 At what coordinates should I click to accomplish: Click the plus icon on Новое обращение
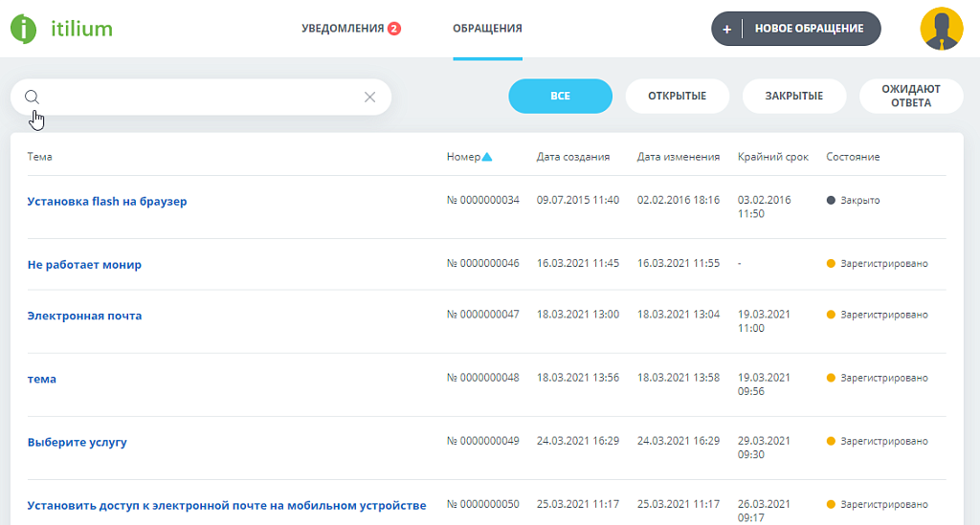coord(726,29)
